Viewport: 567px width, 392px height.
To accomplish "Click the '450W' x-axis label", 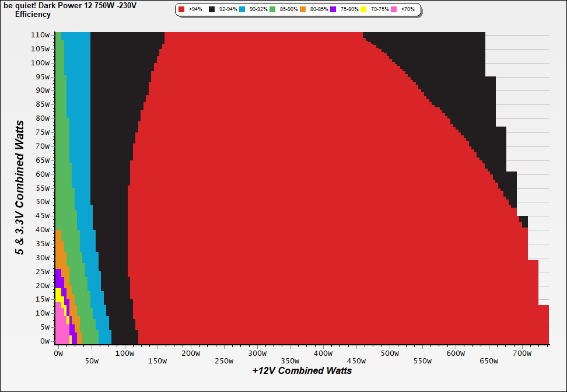I will click(x=356, y=361).
